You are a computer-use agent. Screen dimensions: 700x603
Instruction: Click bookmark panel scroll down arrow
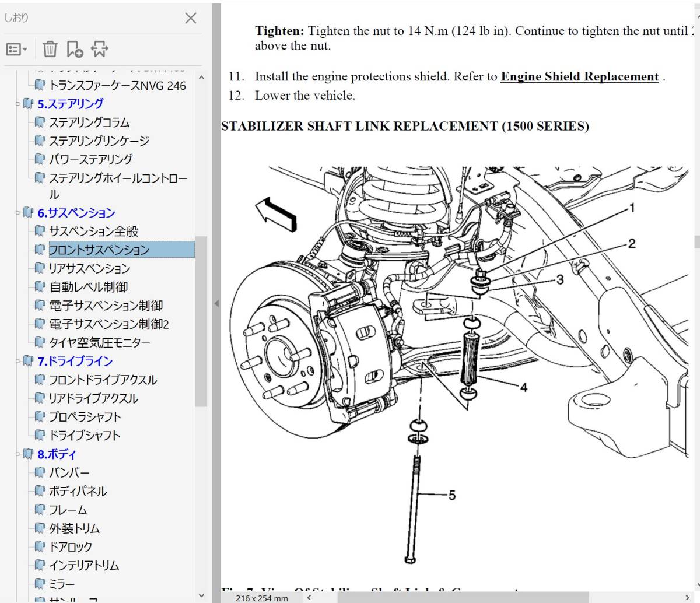coord(201,595)
